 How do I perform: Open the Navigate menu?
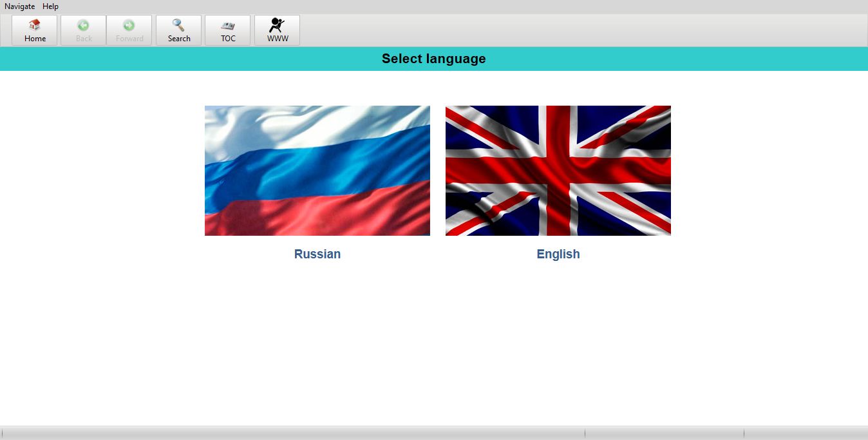point(20,6)
